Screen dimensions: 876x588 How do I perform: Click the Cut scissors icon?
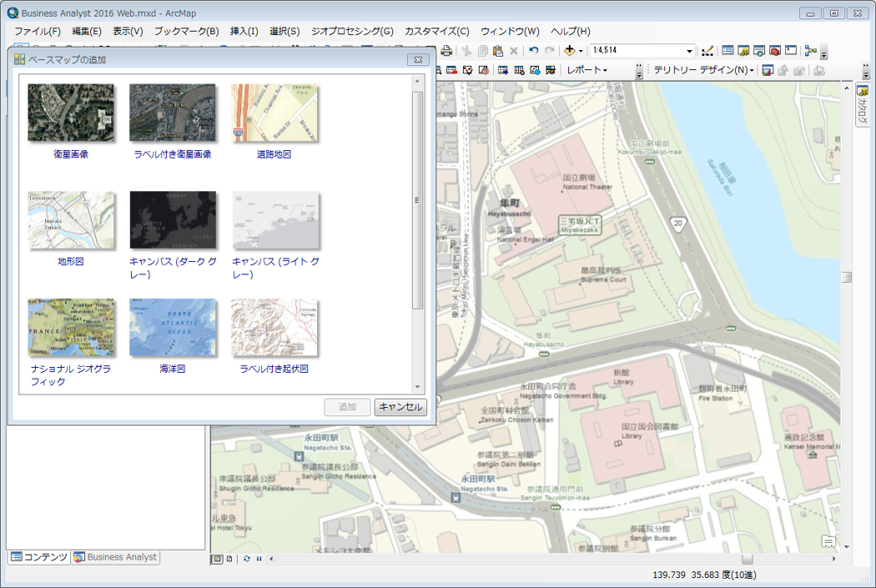[466, 51]
